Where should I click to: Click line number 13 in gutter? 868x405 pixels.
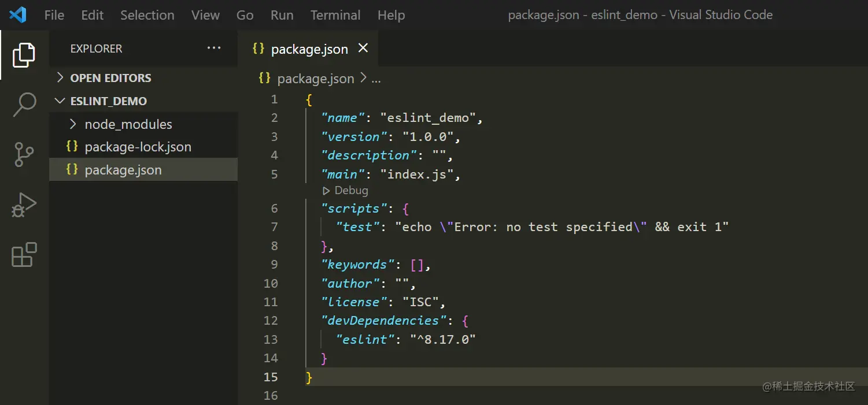(x=271, y=339)
